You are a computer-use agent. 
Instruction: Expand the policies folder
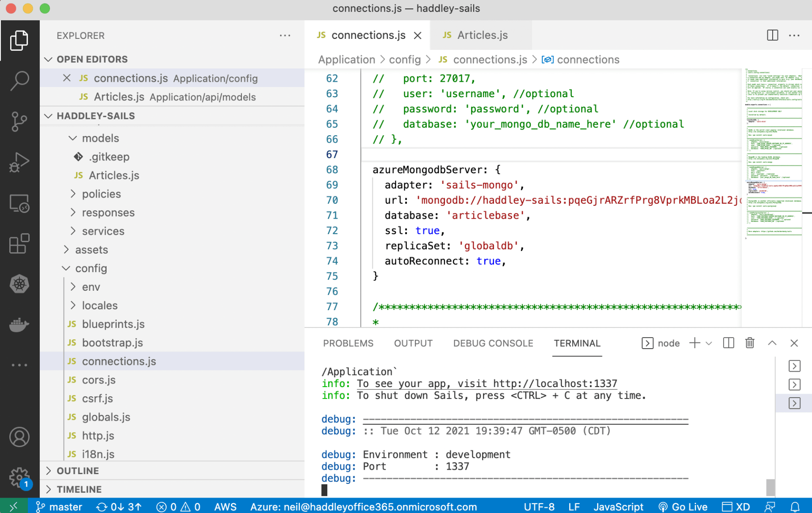(101, 194)
